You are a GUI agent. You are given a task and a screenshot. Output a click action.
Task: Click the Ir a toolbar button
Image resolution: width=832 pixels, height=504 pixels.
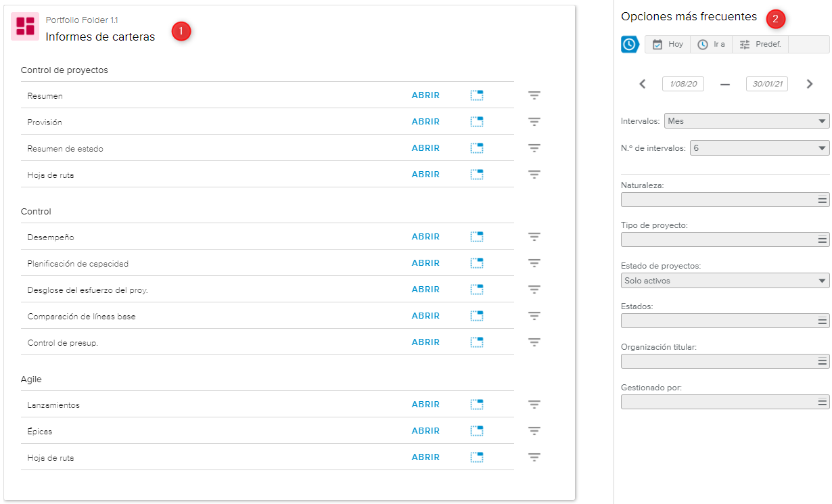click(711, 45)
